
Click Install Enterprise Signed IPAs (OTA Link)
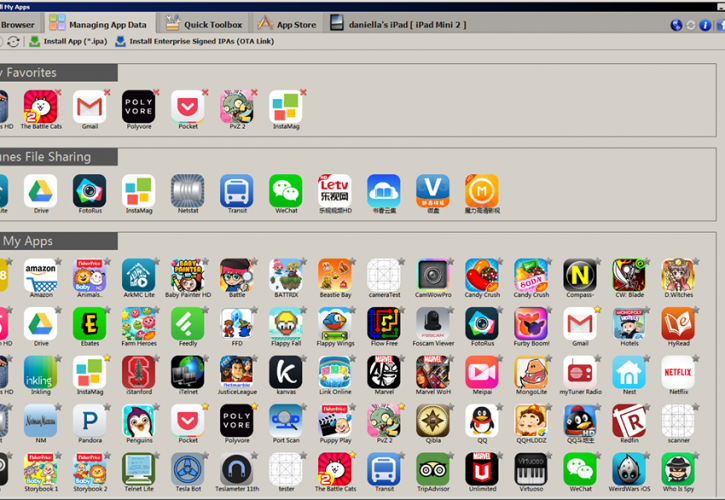point(194,41)
